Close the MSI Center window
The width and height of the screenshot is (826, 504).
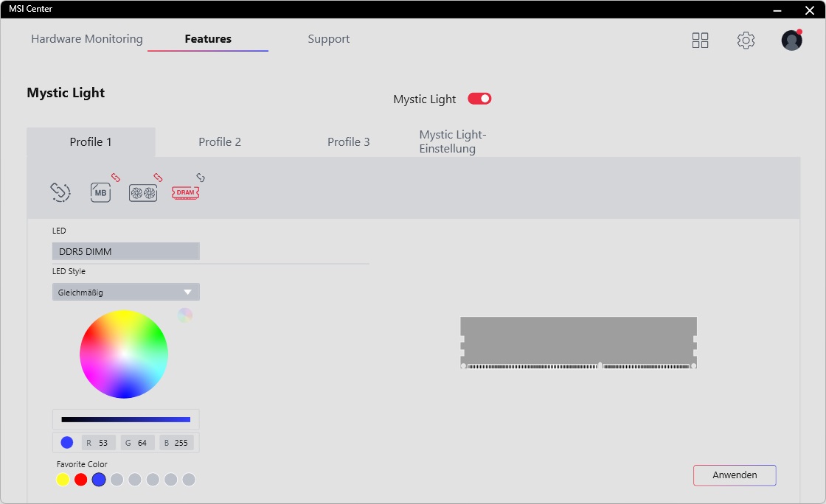point(810,10)
